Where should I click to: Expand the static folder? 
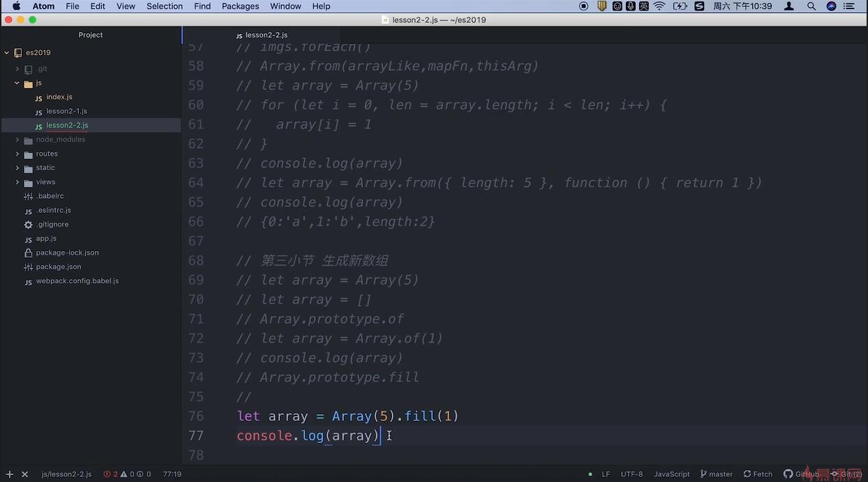[x=17, y=168]
